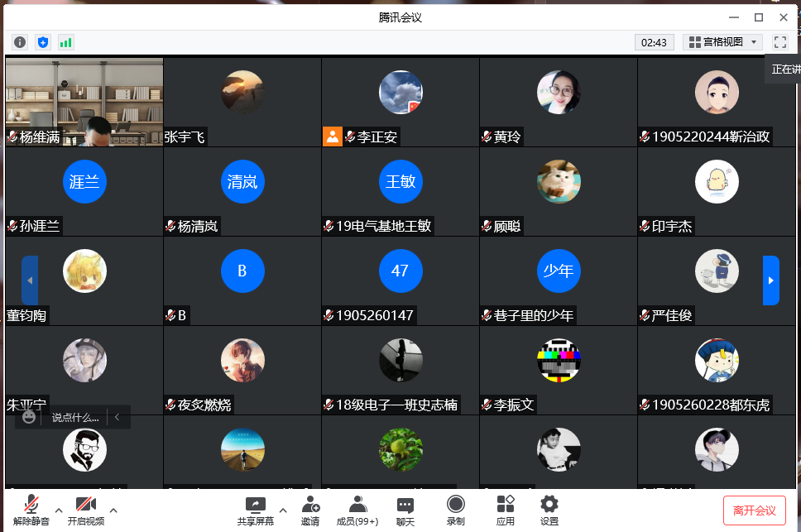Go to next page of participants
Screen dimensions: 801x532
coord(770,280)
